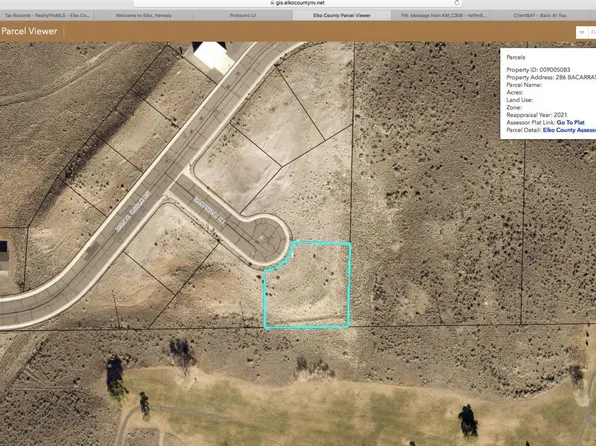Follow the Go To Plat link

571,122
